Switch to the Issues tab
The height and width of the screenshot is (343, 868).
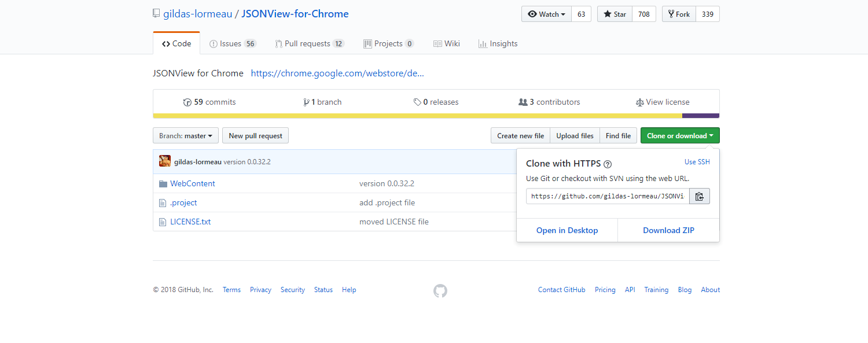pyautogui.click(x=233, y=43)
